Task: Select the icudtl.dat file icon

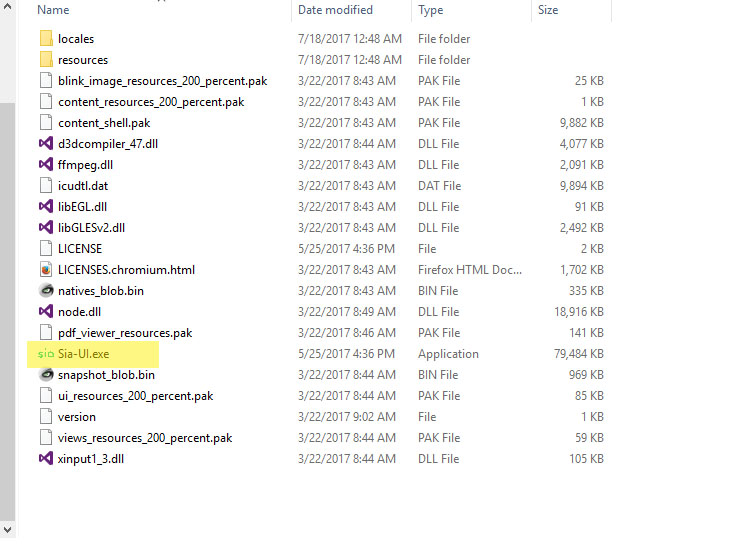Action: (x=46, y=186)
